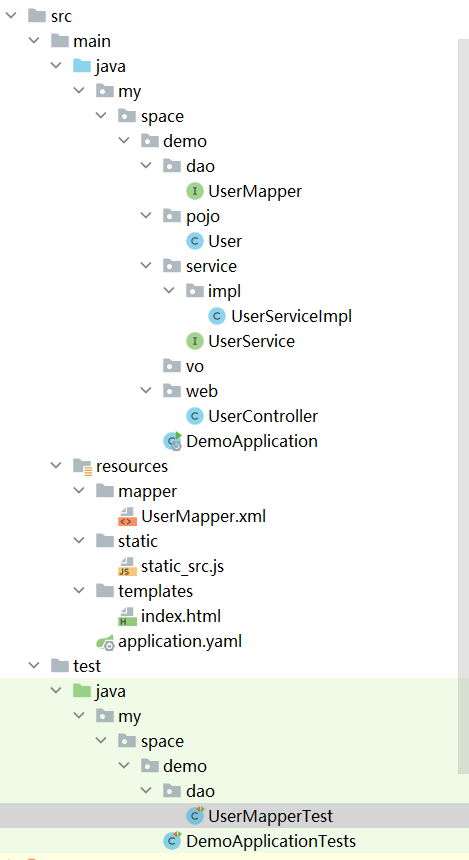469x860 pixels.
Task: Click the UserMapper interface icon
Action: (195, 191)
